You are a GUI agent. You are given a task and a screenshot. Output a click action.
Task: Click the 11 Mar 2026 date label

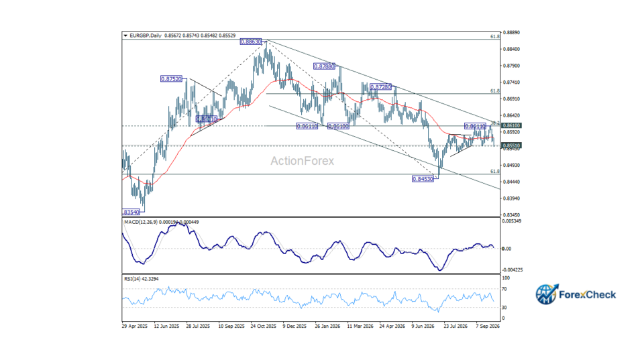[x=360, y=326]
